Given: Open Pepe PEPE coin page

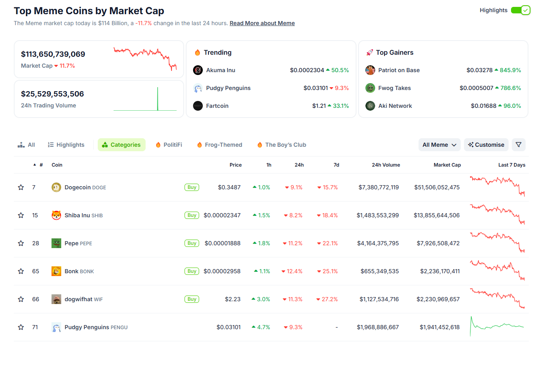Looking at the screenshot, I should [x=78, y=243].
